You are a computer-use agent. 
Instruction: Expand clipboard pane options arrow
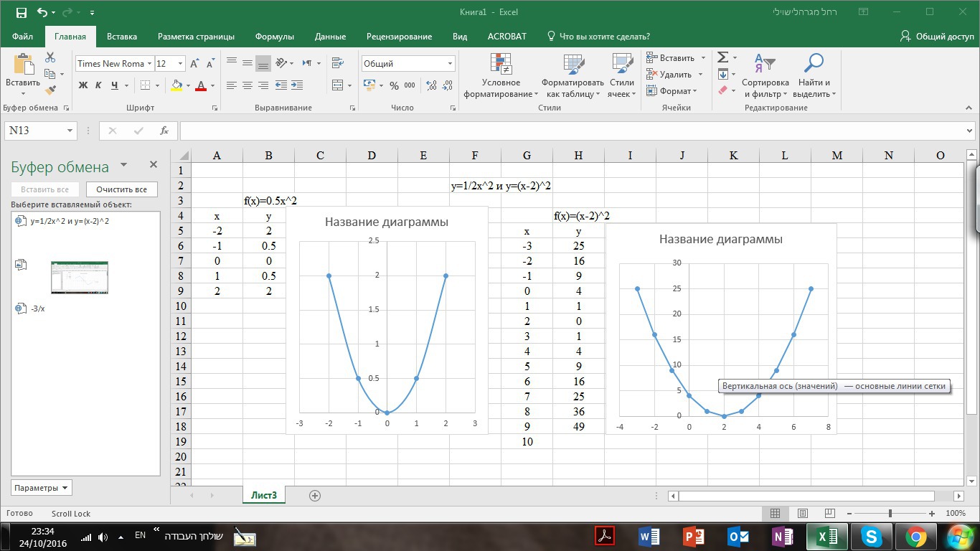coord(123,165)
